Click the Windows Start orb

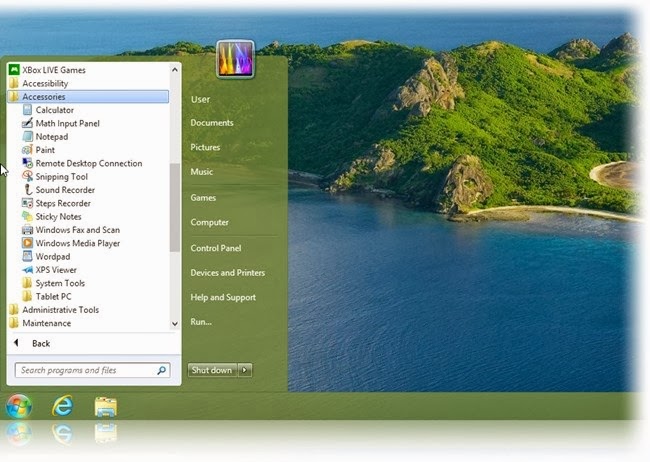19,406
